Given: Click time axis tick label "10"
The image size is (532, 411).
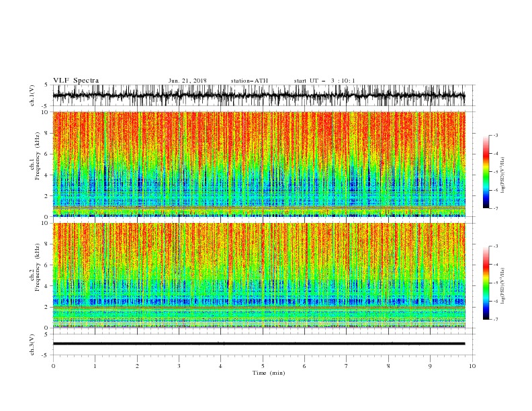Looking at the screenshot, I should pos(472,366).
